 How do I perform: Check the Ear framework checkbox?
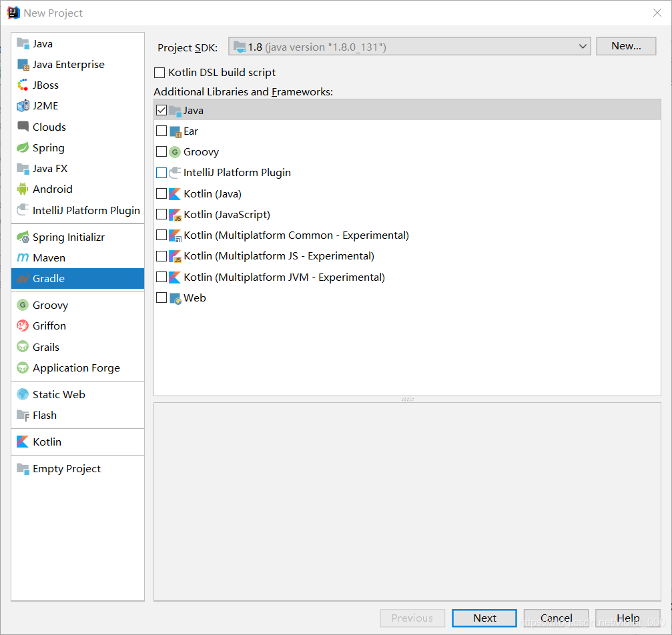[x=161, y=131]
